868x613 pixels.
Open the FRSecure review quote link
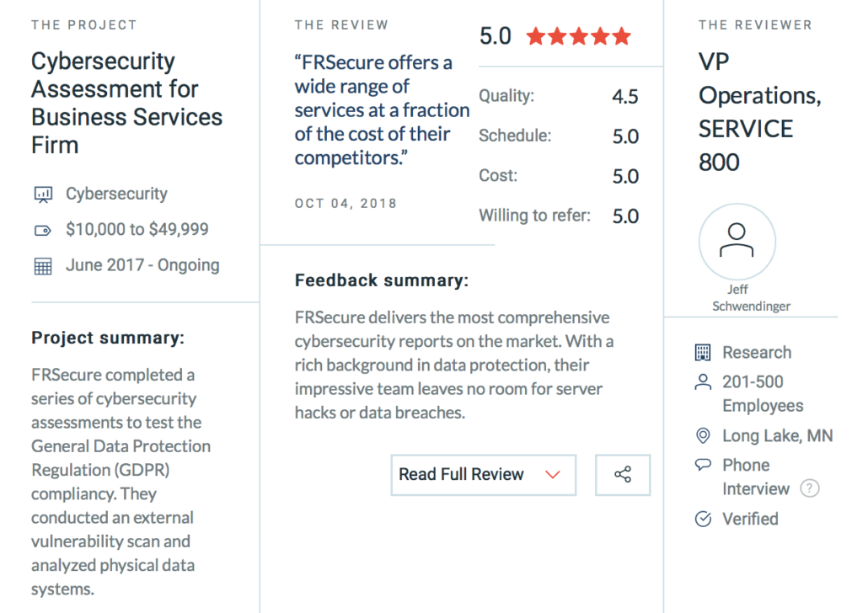point(382,110)
